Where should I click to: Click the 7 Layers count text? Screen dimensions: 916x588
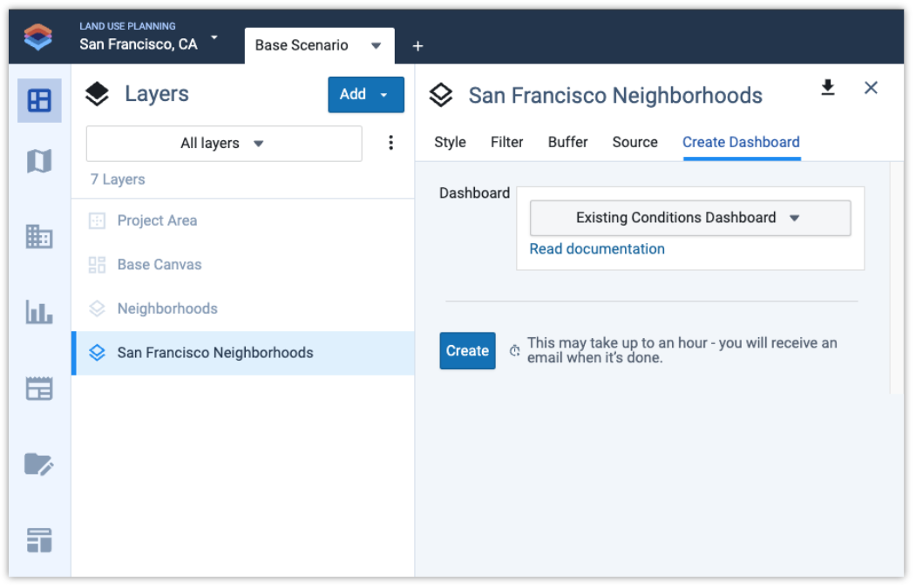[118, 179]
